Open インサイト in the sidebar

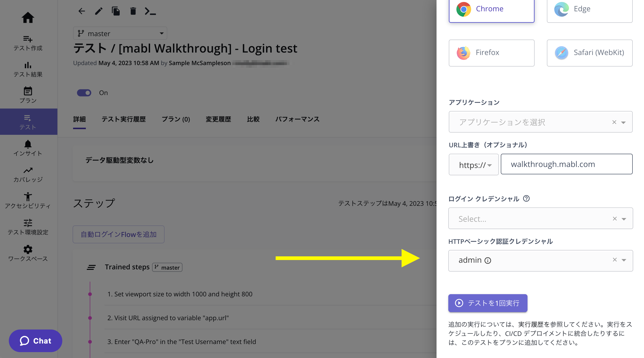pos(28,149)
